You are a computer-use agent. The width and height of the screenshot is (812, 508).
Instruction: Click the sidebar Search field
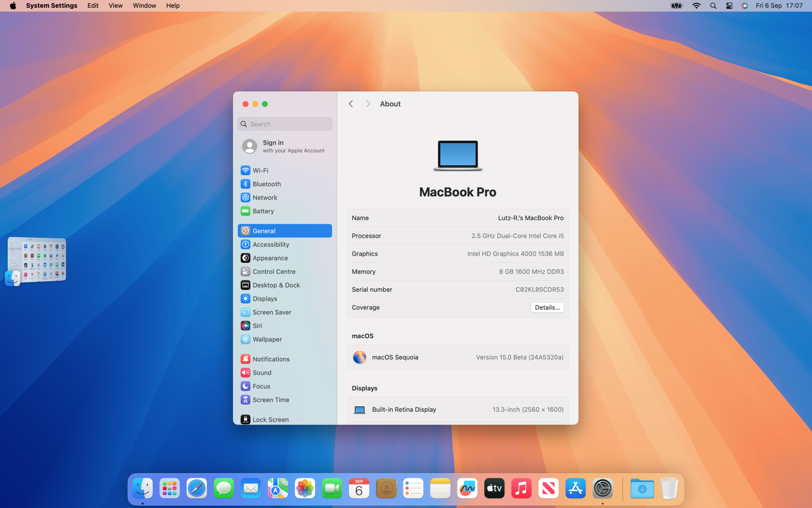tap(285, 124)
